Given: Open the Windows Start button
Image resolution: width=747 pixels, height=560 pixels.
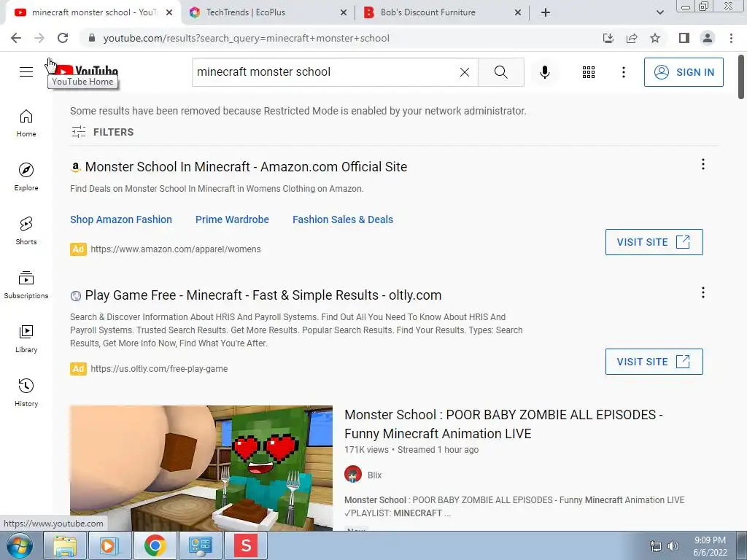Looking at the screenshot, I should pos(20,545).
